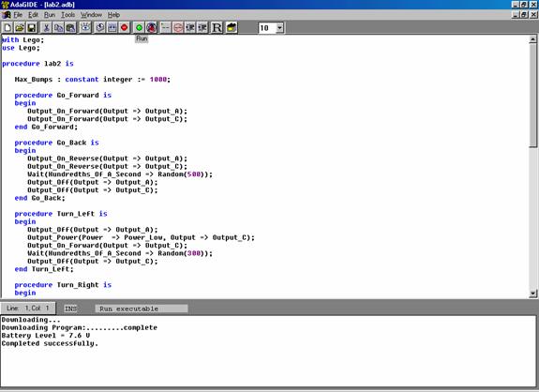This screenshot has height=392, width=539.
Task: Open the Run menu
Action: (50, 15)
